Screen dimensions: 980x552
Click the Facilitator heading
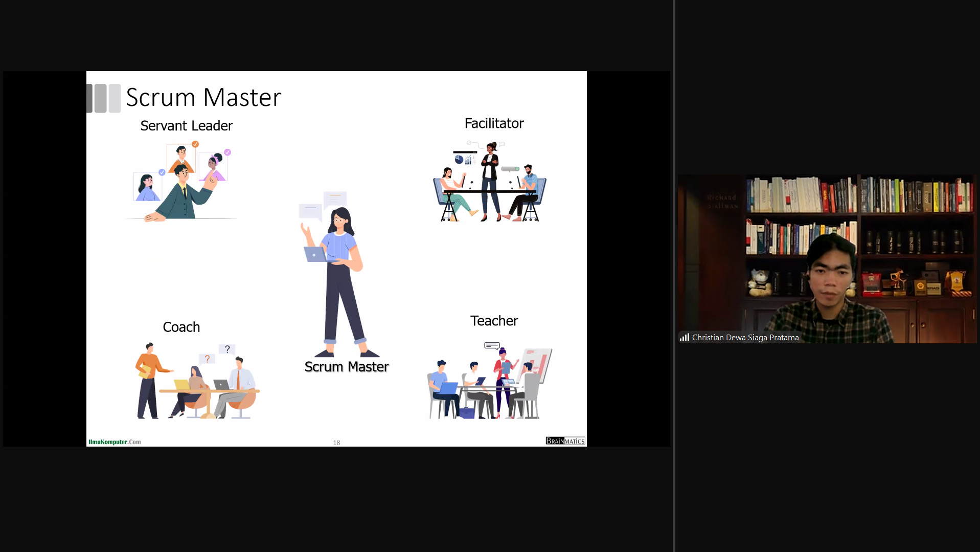coord(494,123)
